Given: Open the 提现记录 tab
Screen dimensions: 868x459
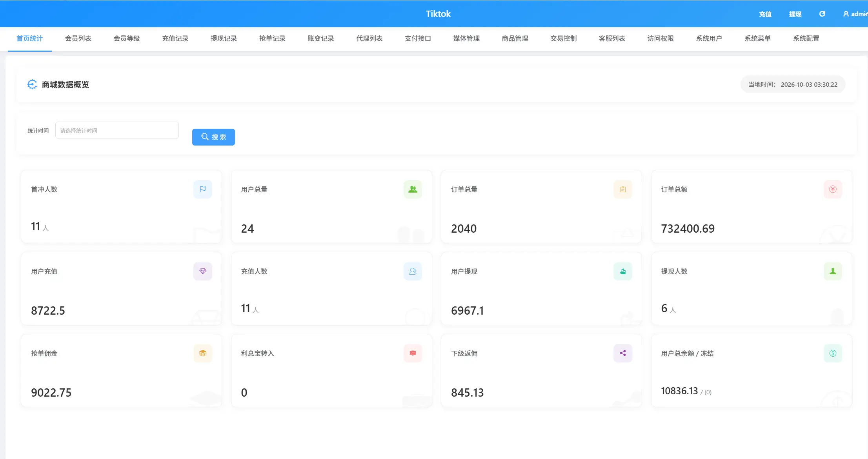Looking at the screenshot, I should (224, 38).
